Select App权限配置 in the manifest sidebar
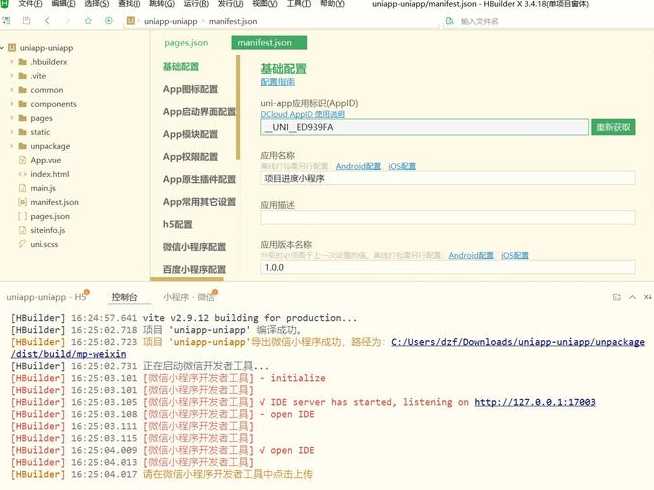 pos(190,157)
